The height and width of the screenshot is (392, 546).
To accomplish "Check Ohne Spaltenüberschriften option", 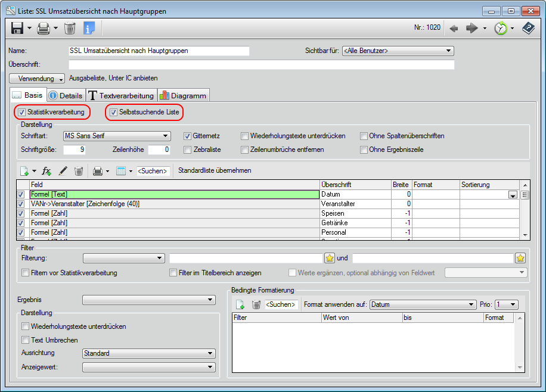I will tap(364, 136).
